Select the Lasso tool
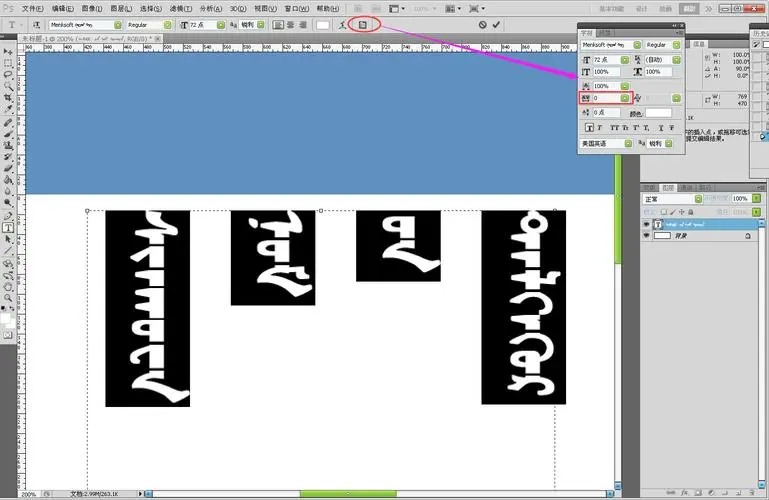This screenshot has width=769, height=500. tap(8, 75)
